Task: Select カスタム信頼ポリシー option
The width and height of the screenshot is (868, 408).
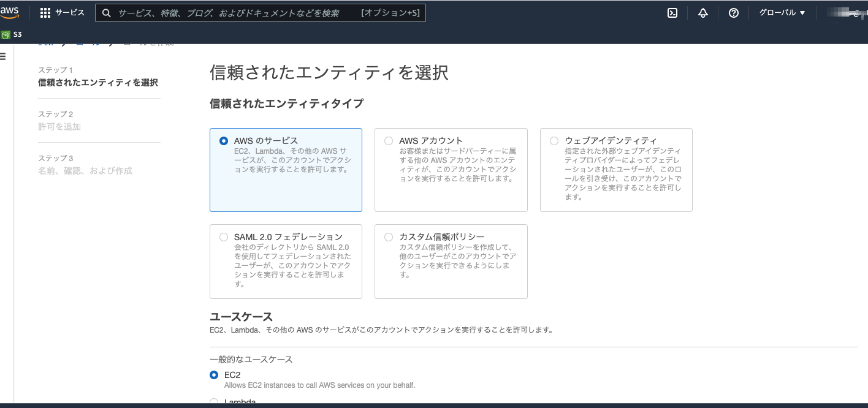Action: [451, 262]
